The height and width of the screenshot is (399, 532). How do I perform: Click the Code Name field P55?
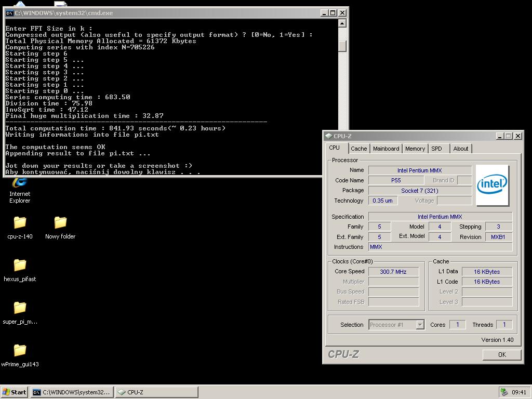396,180
